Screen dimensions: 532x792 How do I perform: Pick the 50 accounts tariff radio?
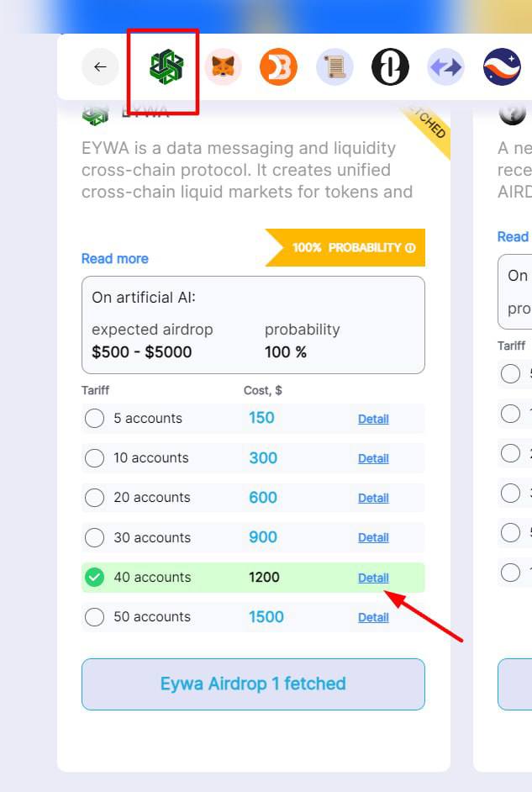[x=94, y=617]
